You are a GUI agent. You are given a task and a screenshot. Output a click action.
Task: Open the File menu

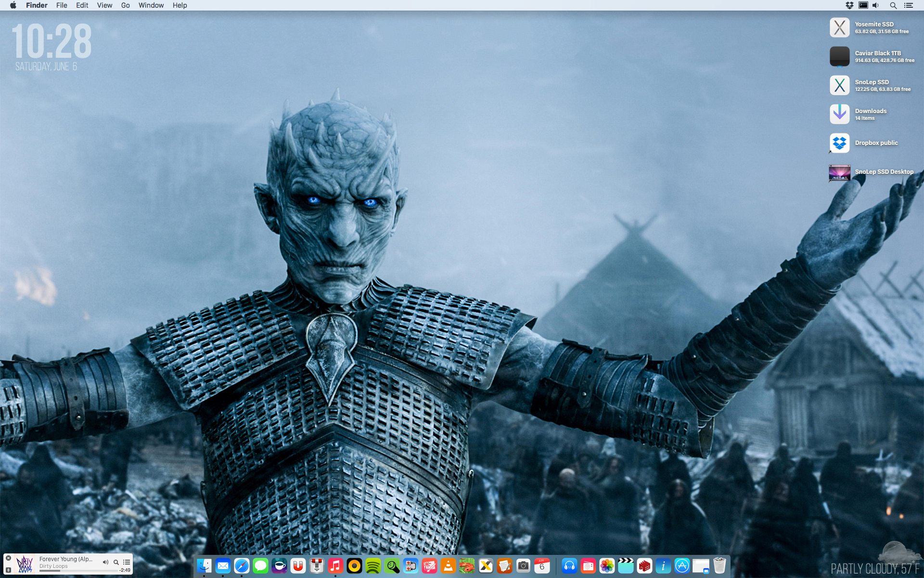coord(62,5)
